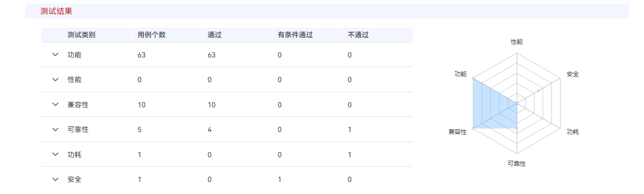Click the 可靠性 failed count cell
The width and height of the screenshot is (644, 194).
[x=350, y=130]
